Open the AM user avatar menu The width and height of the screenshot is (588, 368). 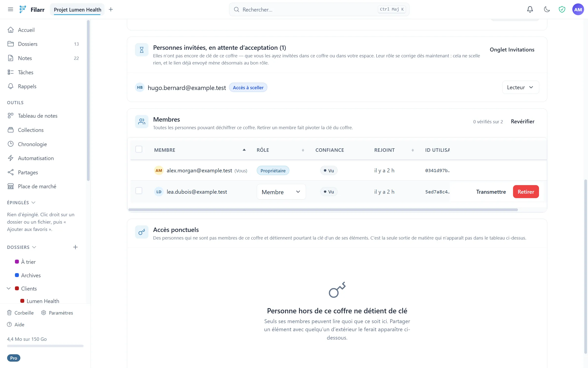coord(578,10)
